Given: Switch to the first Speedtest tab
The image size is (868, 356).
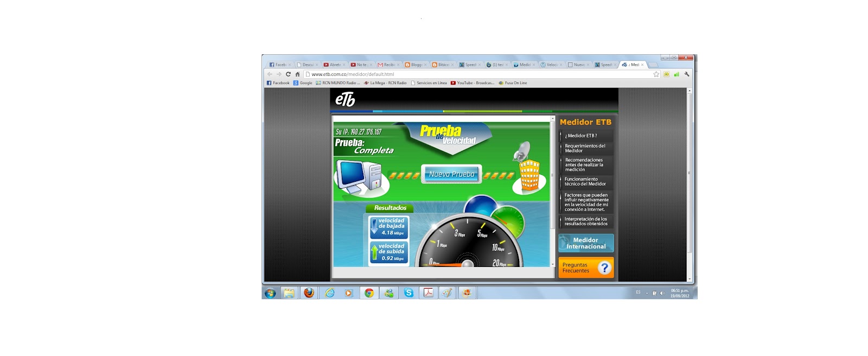Looking at the screenshot, I should 469,65.
